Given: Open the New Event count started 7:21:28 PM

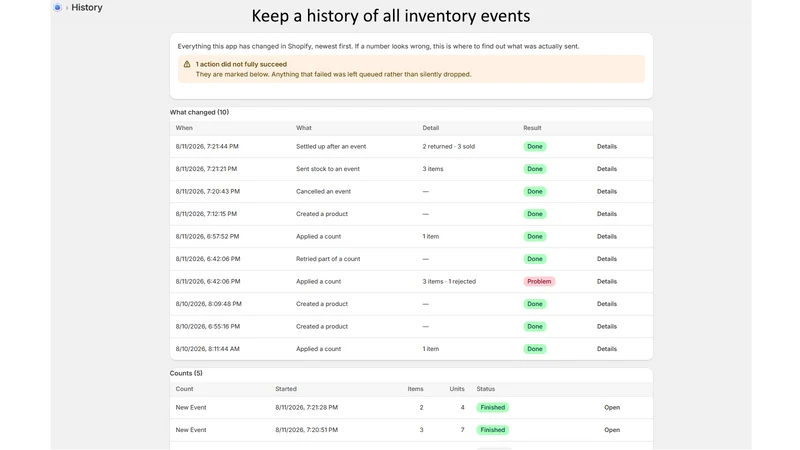Looking at the screenshot, I should coord(612,408).
